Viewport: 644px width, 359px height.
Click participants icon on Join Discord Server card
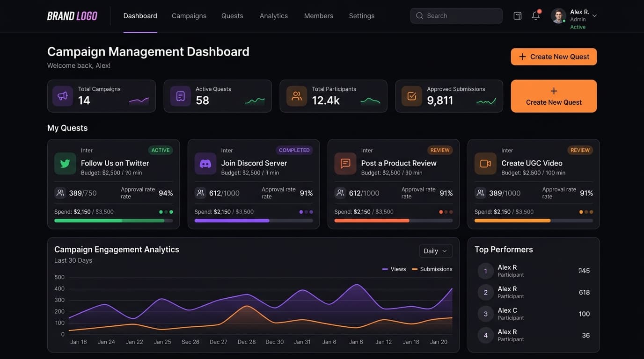tap(200, 193)
